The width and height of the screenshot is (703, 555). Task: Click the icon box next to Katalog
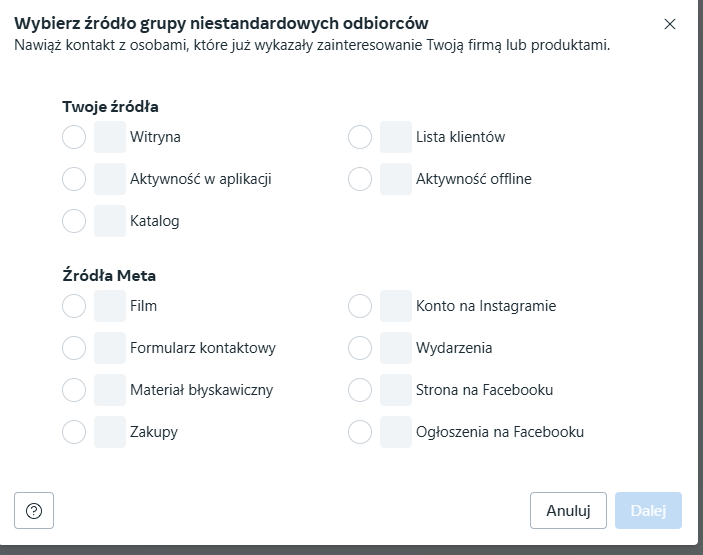110,221
